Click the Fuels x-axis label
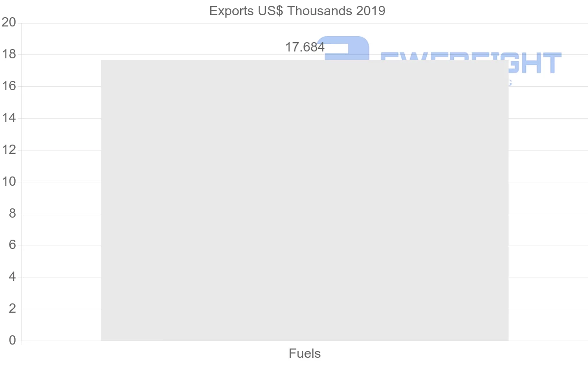The image size is (588, 374). (304, 353)
